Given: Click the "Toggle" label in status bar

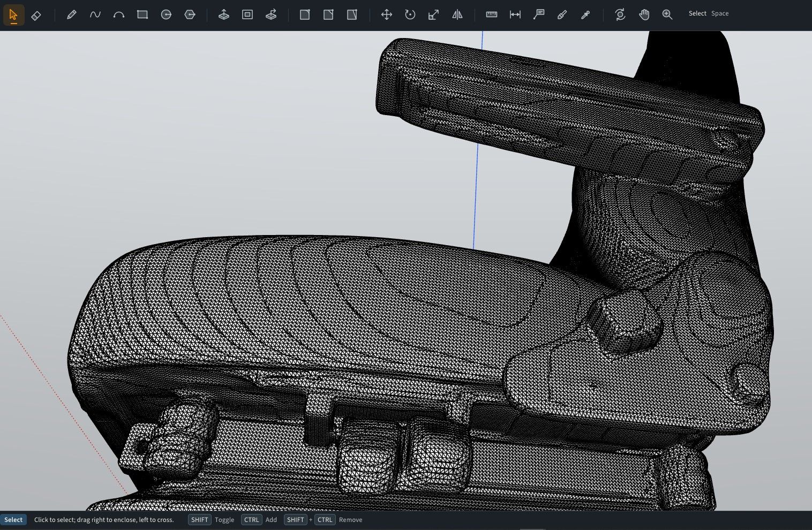Looking at the screenshot, I should click(x=224, y=520).
